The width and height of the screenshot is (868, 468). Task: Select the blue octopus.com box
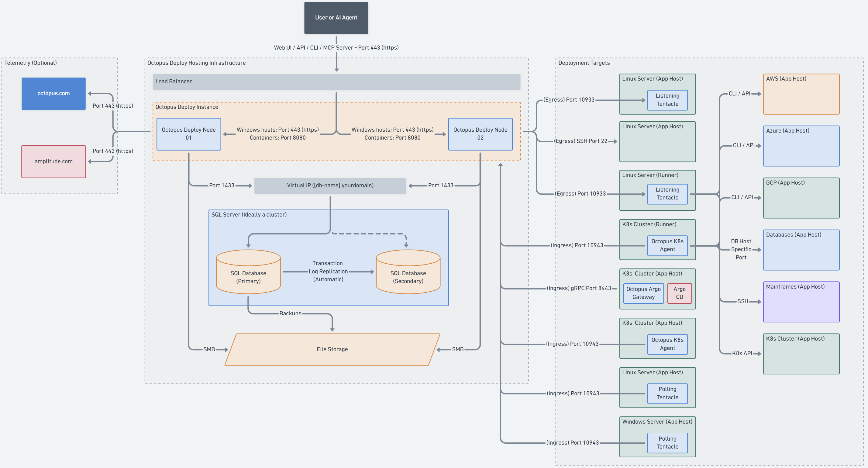pyautogui.click(x=53, y=93)
